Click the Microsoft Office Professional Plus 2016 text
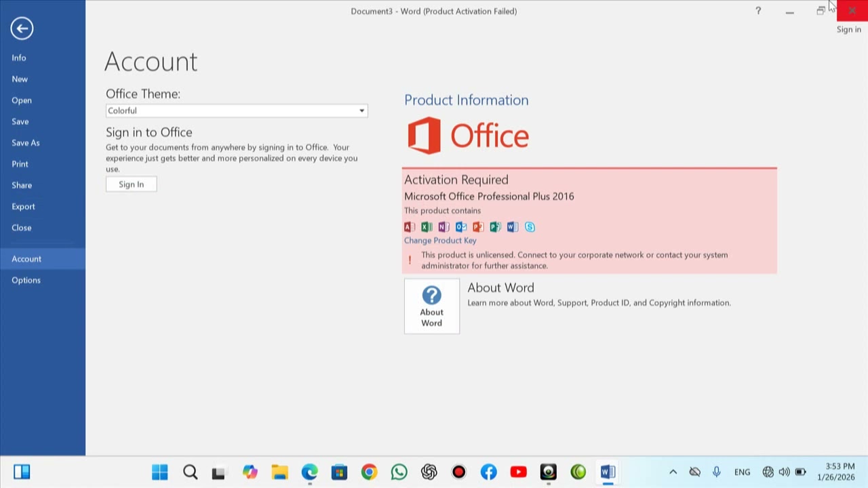The width and height of the screenshot is (868, 488). (489, 197)
